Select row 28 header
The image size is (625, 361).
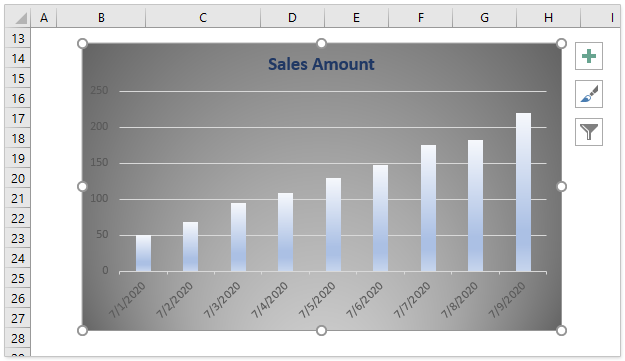click(18, 338)
